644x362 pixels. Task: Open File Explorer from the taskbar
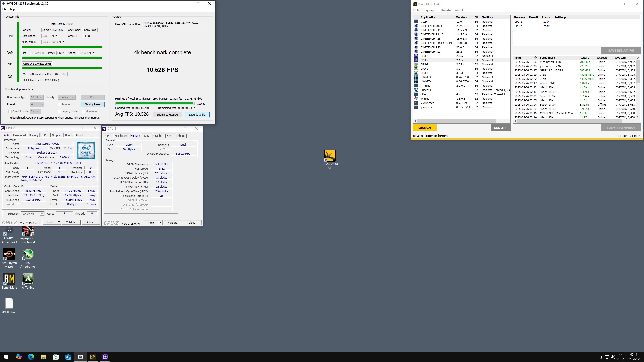coord(43,357)
